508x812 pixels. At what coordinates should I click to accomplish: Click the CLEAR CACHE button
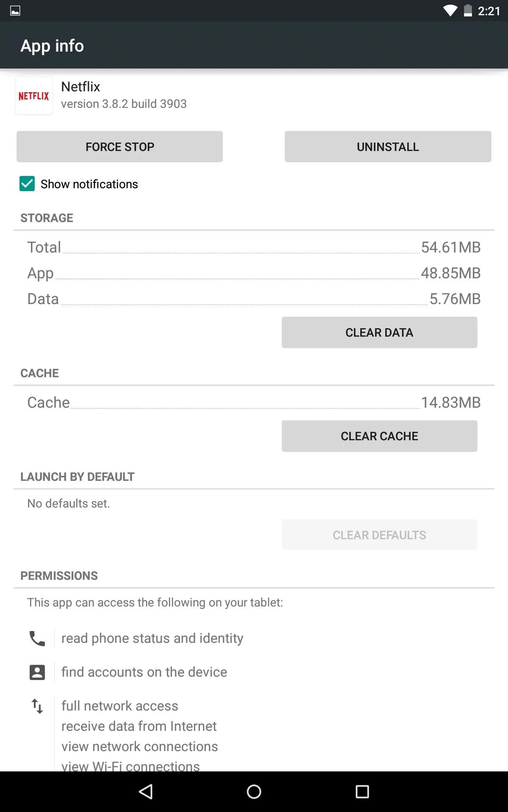(x=379, y=436)
